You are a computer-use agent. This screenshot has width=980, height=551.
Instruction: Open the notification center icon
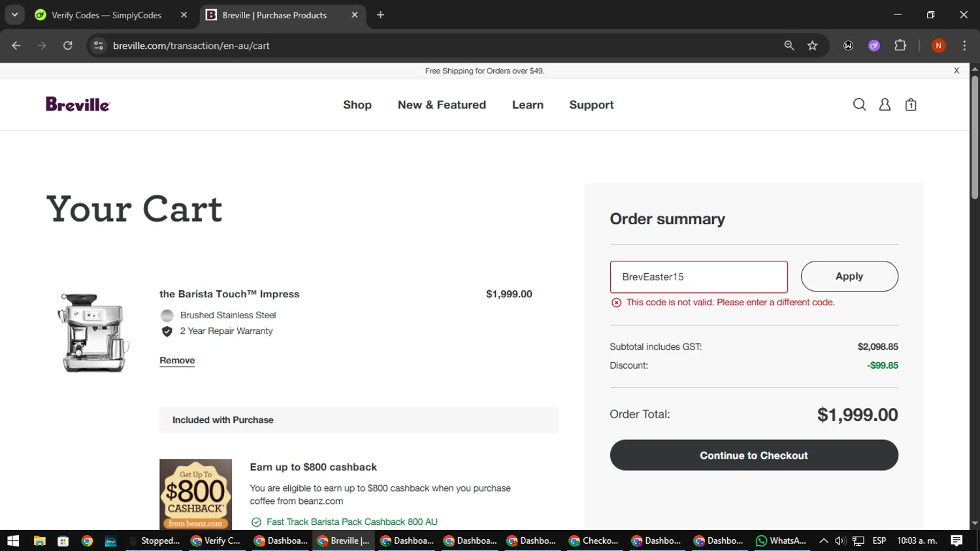pyautogui.click(x=956, y=541)
